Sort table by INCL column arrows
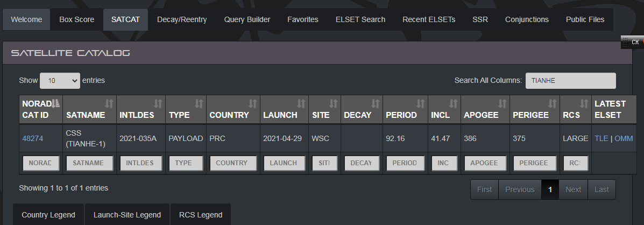The image size is (644, 225). coord(453,103)
